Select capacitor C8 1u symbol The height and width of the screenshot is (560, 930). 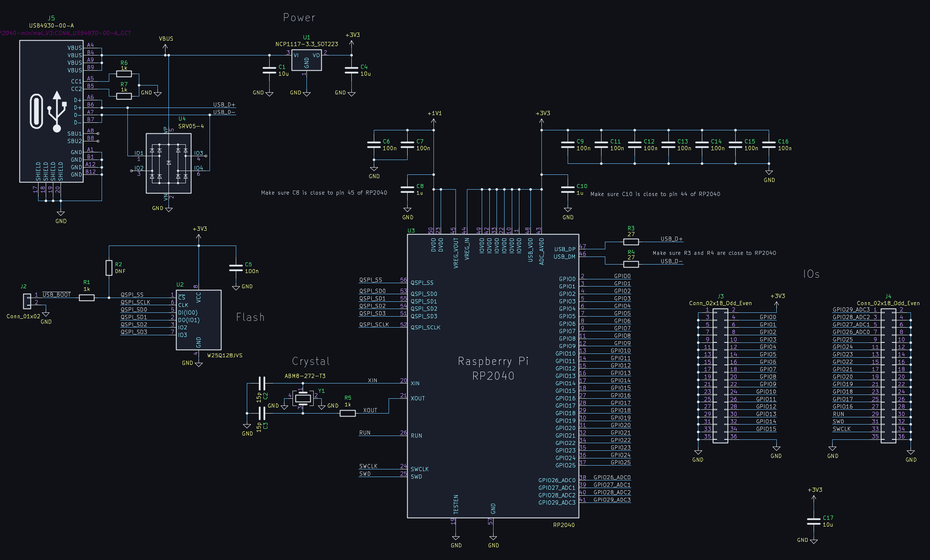tap(407, 189)
